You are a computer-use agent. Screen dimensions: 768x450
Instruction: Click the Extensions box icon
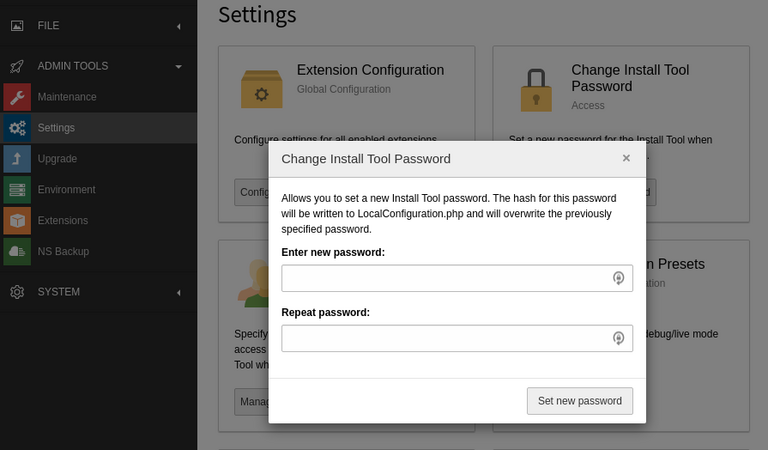pyautogui.click(x=17, y=221)
